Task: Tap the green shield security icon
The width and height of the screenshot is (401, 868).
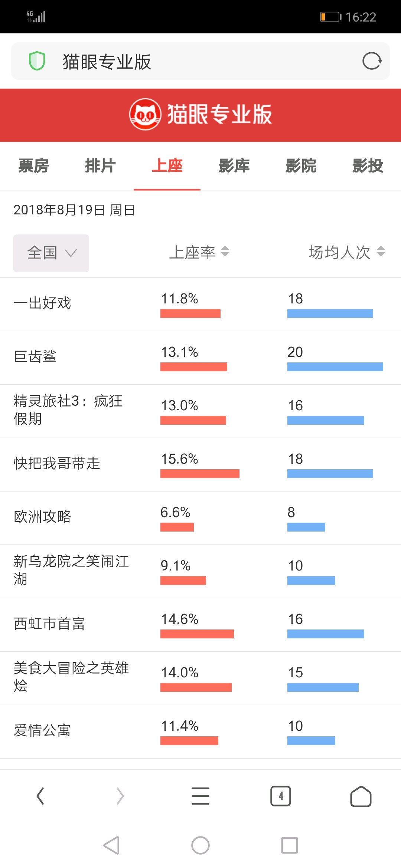Action: coord(37,61)
